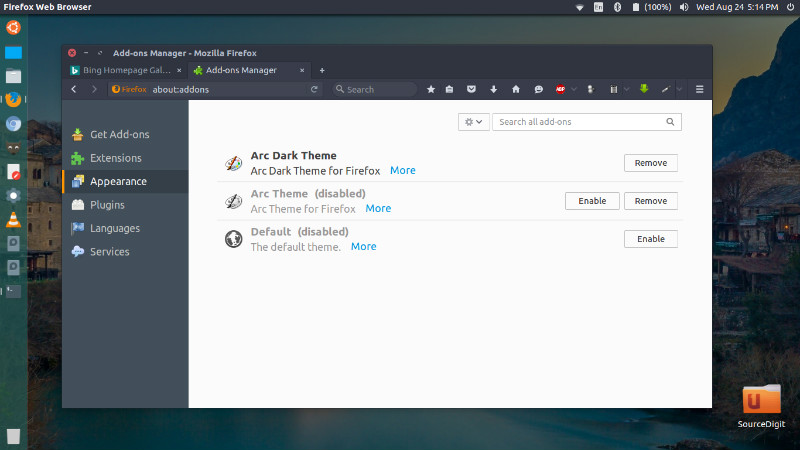This screenshot has height=450, width=800.
Task: Open the Adblock Plus dropdown arrow
Action: tap(574, 89)
